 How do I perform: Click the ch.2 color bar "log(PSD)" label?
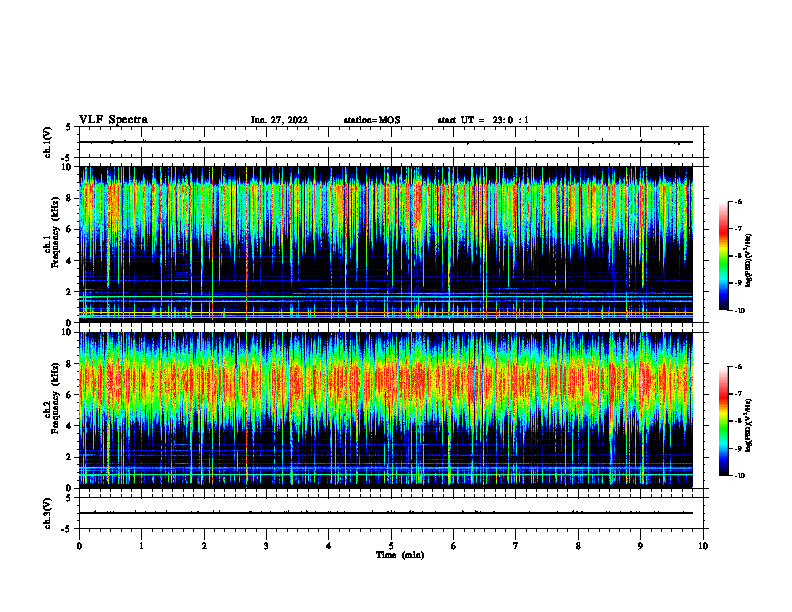749,424
